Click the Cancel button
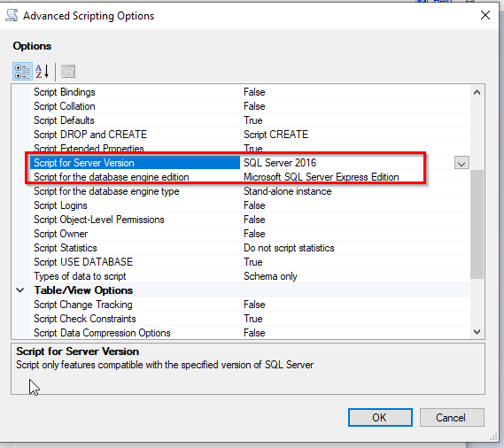Screen dimensions: 504x448 pyautogui.click(x=452, y=418)
